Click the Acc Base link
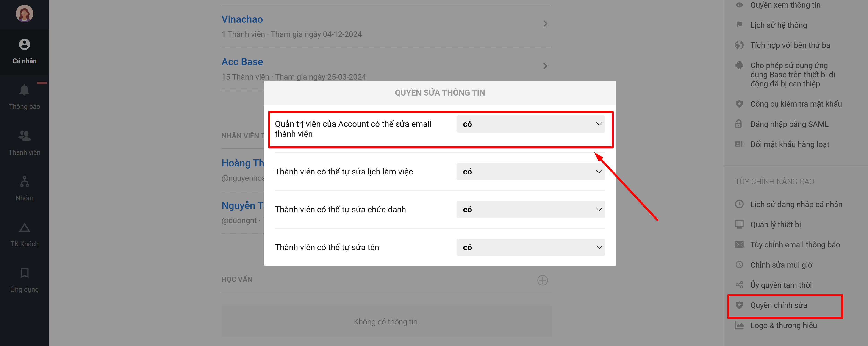Image resolution: width=868 pixels, height=346 pixels. coord(242,62)
